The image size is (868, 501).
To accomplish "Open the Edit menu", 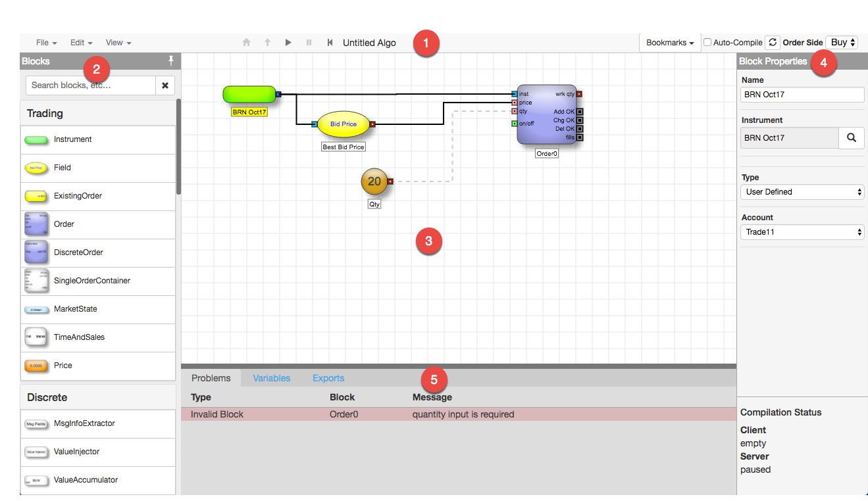I will point(81,43).
